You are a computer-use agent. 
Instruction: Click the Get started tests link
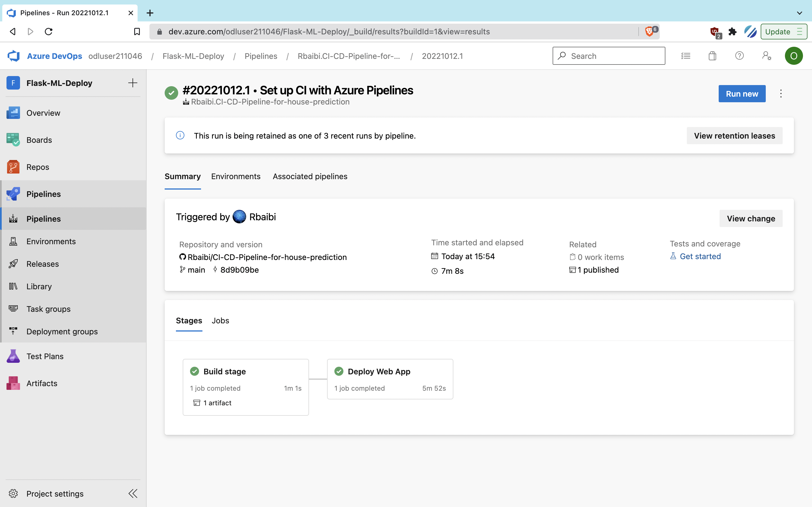coord(700,257)
